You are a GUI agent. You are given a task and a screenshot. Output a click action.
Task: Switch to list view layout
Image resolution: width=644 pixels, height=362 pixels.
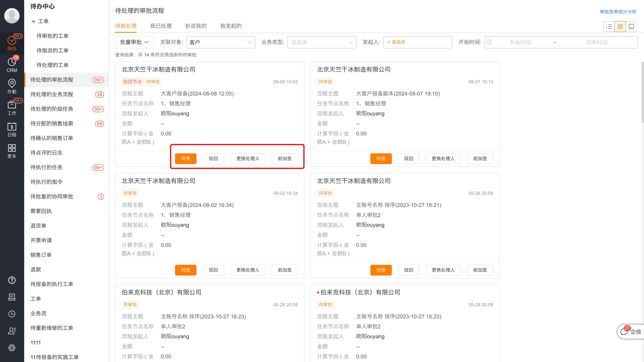click(x=609, y=27)
